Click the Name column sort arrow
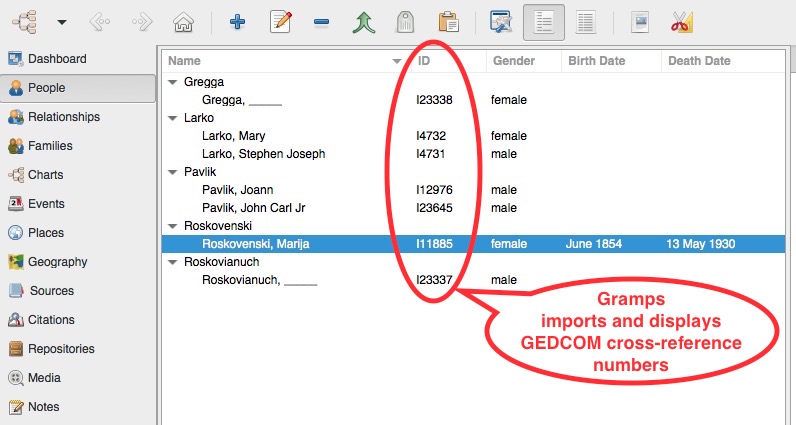Viewport: 796px width, 425px height. point(396,61)
